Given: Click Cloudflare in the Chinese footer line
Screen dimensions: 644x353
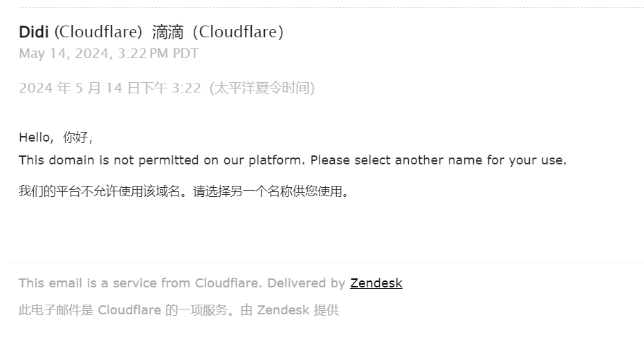Looking at the screenshot, I should 129,310.
